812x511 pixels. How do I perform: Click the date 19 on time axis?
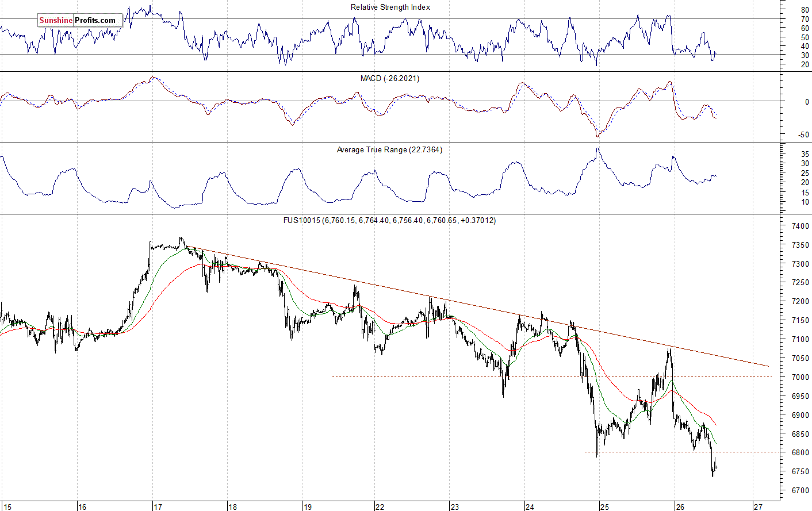click(308, 507)
